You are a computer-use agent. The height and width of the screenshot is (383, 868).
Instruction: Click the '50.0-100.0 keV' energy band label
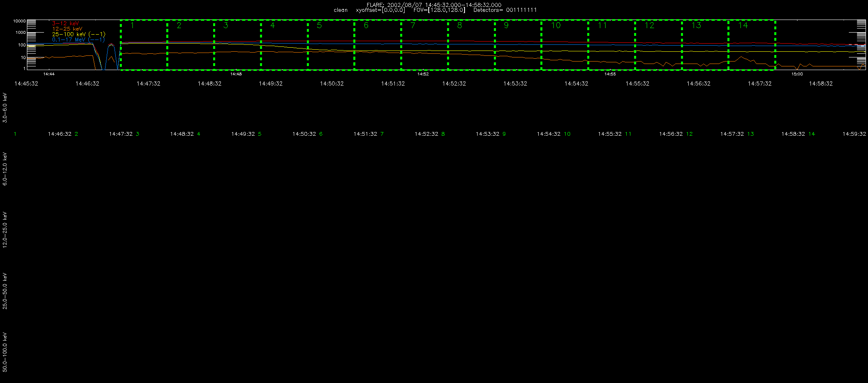click(x=5, y=352)
